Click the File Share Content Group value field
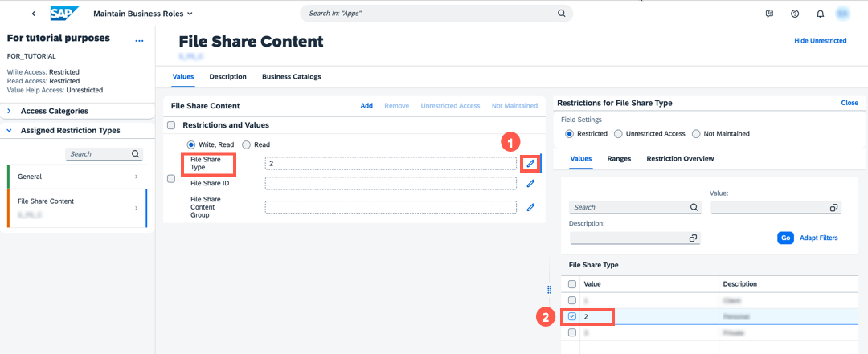This screenshot has width=868, height=354. click(391, 207)
